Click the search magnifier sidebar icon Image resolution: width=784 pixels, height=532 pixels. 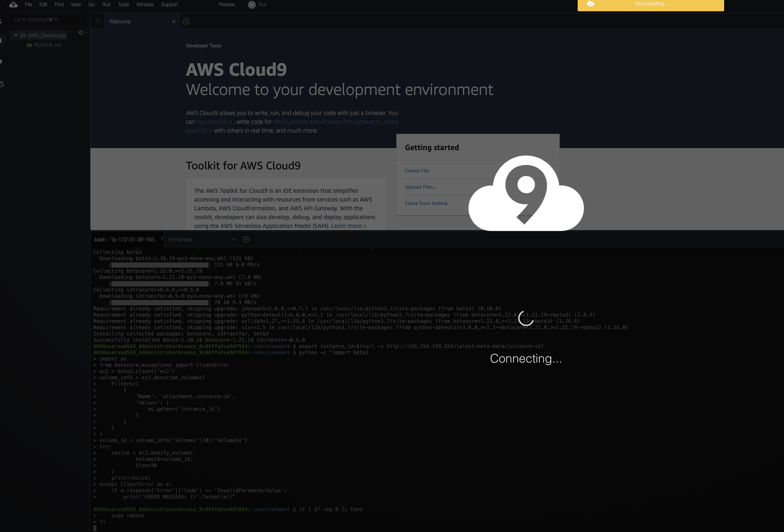[x=1, y=21]
